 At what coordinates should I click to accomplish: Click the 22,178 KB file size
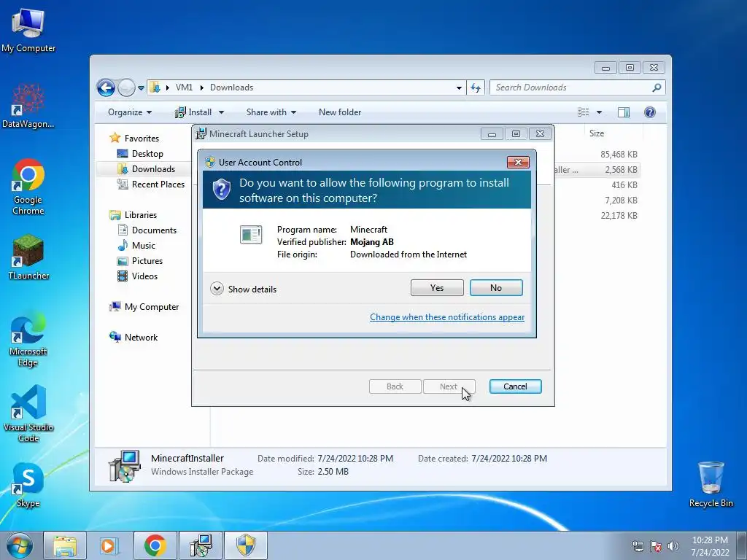[x=619, y=215]
